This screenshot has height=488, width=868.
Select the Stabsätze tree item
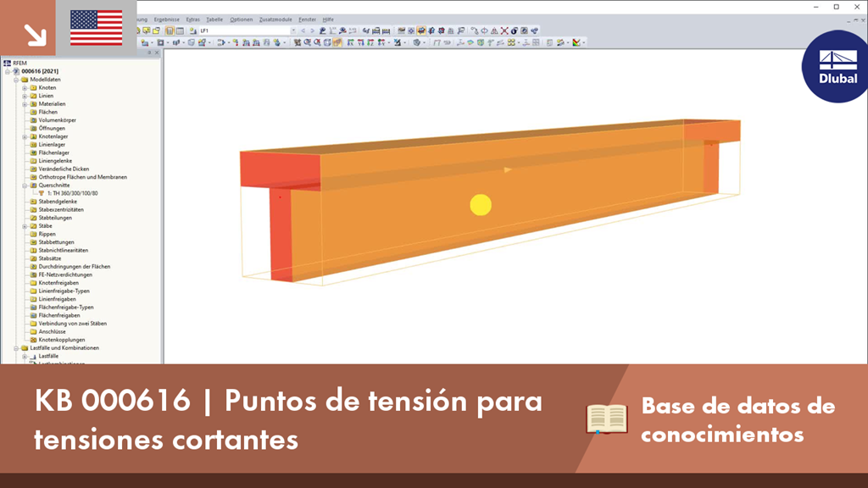[x=50, y=258]
